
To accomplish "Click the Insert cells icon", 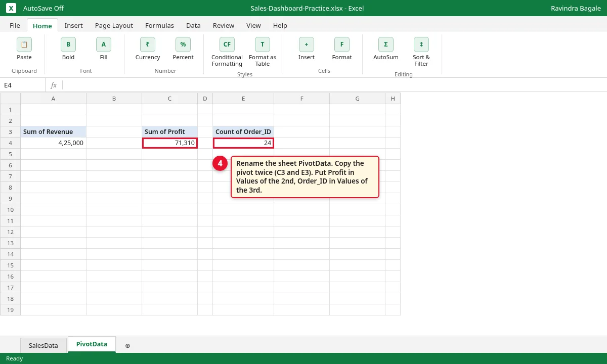I will (307, 44).
